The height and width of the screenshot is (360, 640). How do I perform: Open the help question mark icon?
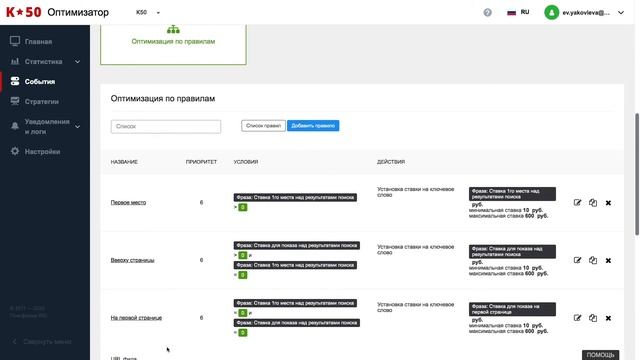pos(487,13)
